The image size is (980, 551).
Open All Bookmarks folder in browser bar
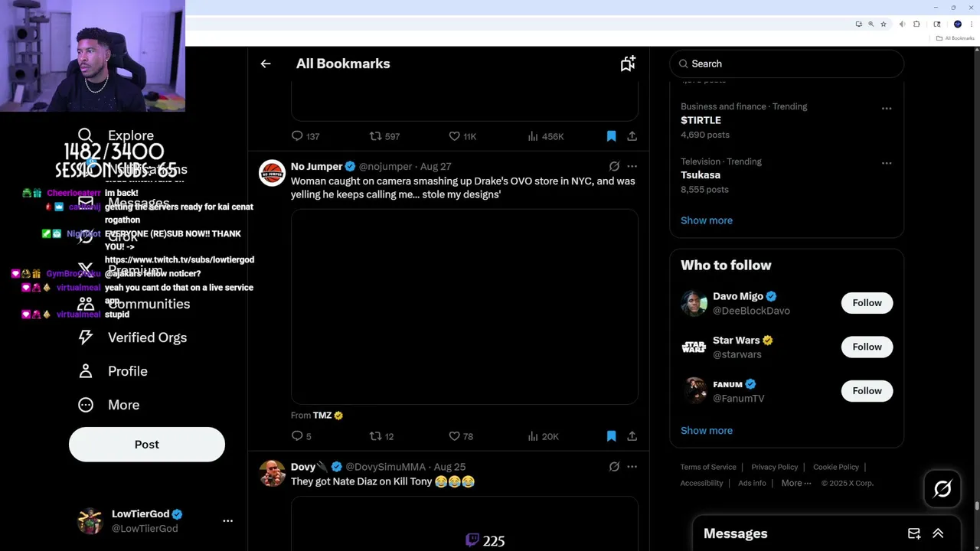[x=955, y=38]
